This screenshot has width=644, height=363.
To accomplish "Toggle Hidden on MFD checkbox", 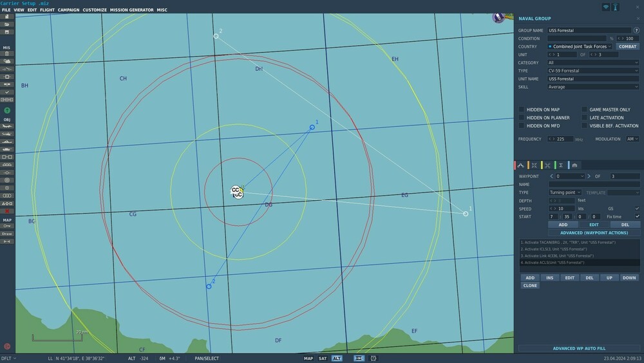I will coord(521,126).
